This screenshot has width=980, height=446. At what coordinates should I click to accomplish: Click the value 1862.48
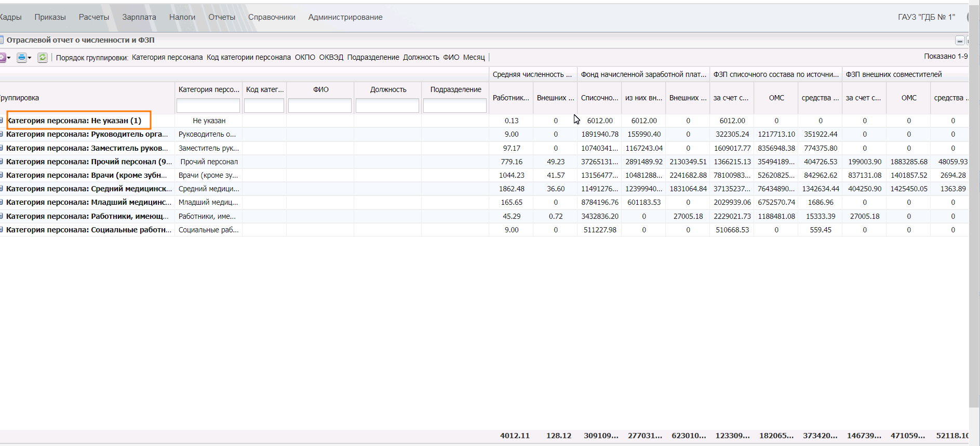[x=512, y=189]
